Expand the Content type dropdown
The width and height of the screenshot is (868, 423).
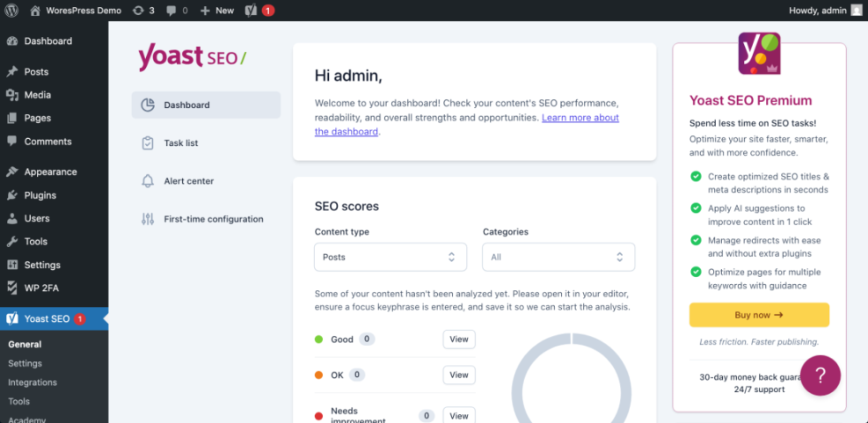click(390, 257)
